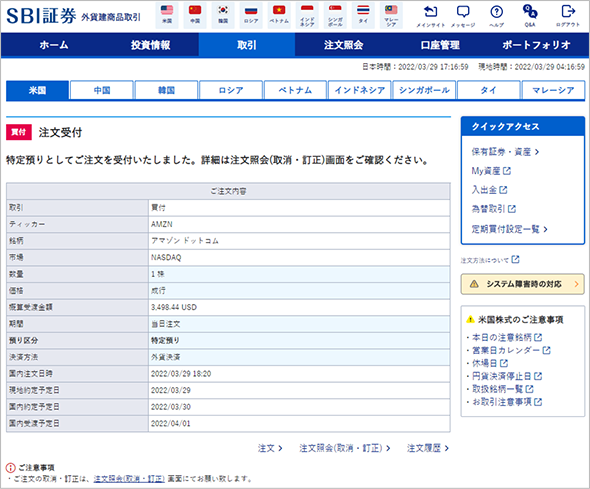Open 定期買付設定一覧 quick access link
590x489 pixels.
tap(509, 229)
